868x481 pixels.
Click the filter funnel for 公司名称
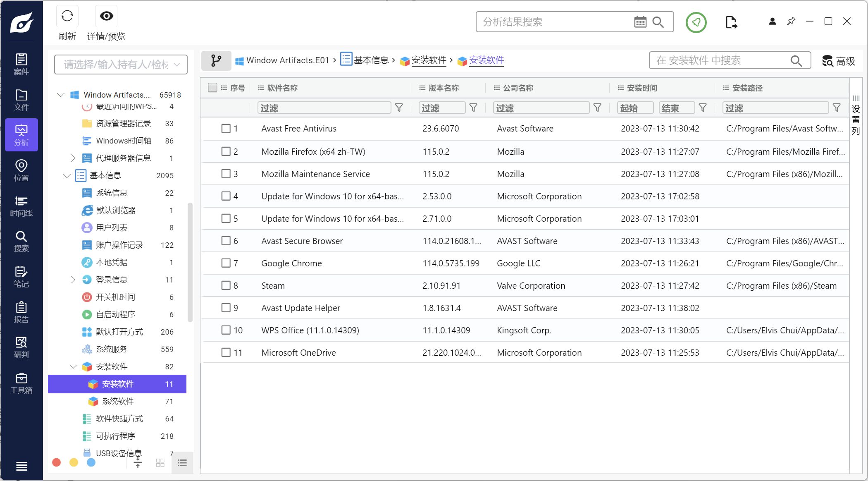(597, 108)
